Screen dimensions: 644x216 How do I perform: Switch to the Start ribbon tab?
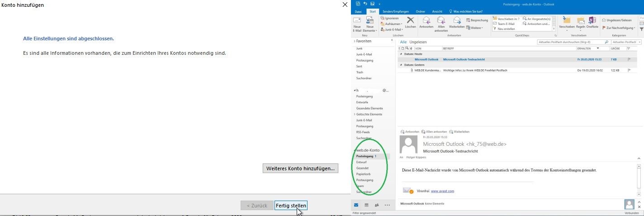(373, 11)
